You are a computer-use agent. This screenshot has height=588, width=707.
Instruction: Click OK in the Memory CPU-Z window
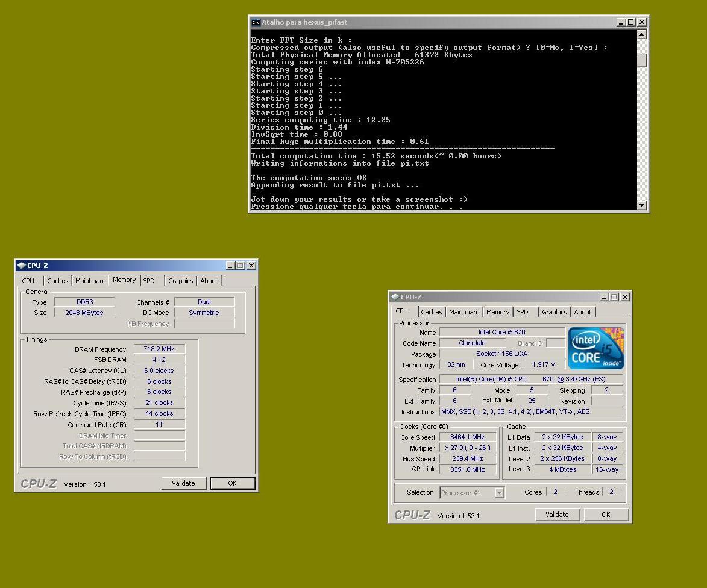click(232, 483)
